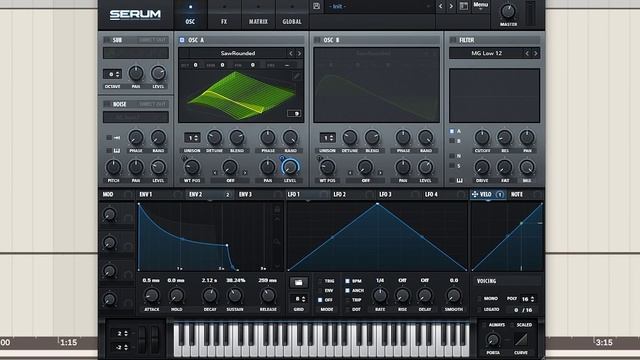Go to previous preset with left arrow

440,6
